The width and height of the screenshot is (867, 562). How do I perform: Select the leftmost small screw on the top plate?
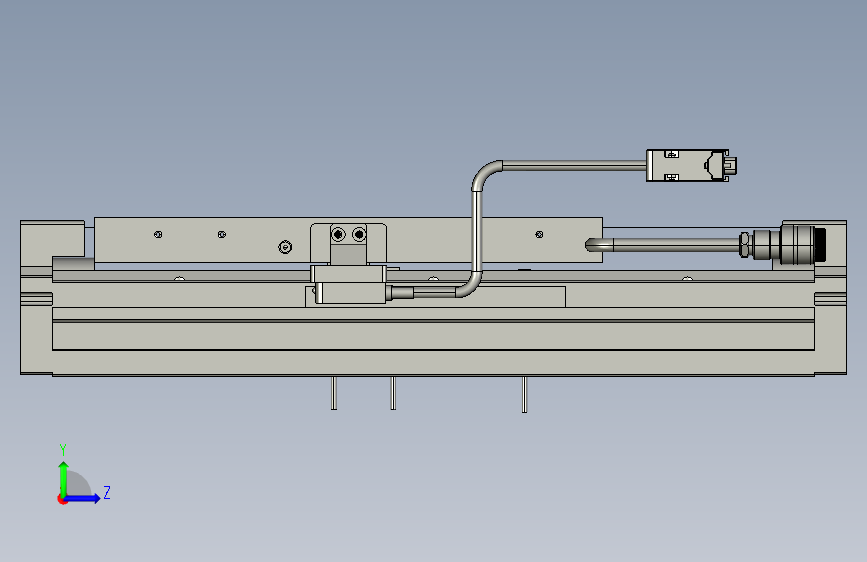point(158,235)
